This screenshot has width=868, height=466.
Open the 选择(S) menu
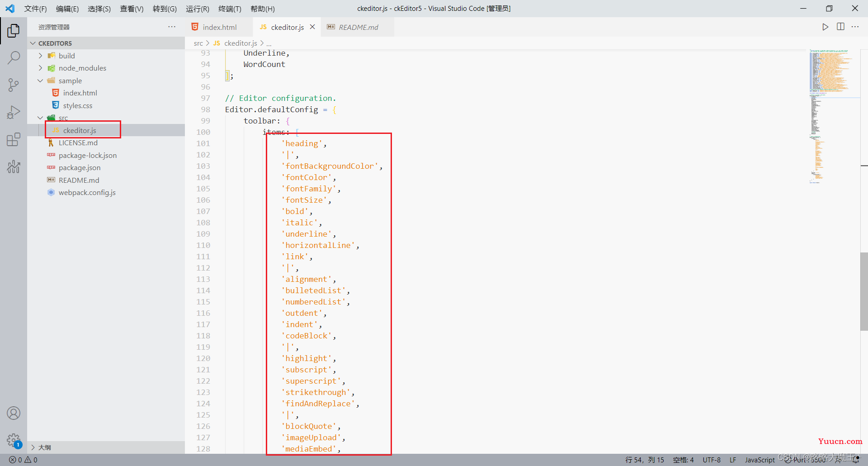click(99, 9)
